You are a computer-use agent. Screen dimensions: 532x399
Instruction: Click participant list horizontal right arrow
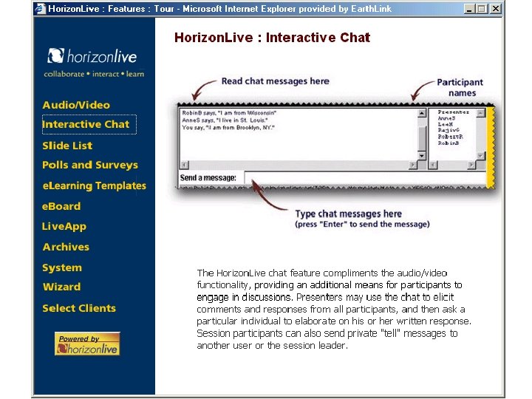[x=471, y=165]
